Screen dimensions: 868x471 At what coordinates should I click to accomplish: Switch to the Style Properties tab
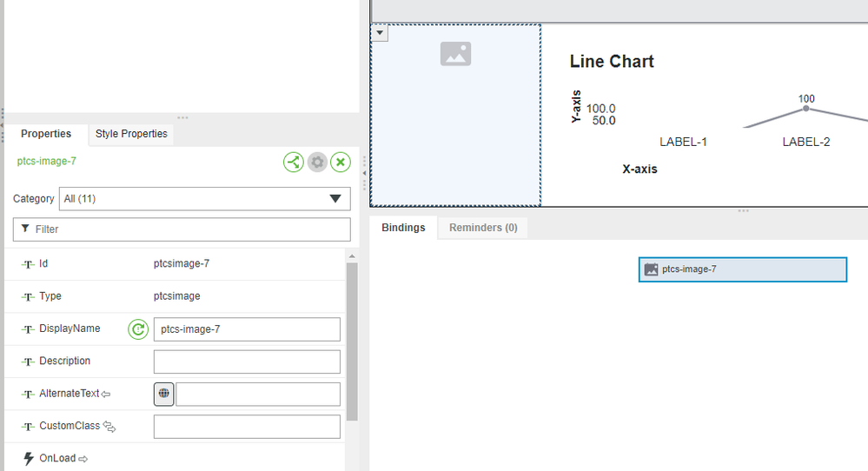pyautogui.click(x=131, y=134)
